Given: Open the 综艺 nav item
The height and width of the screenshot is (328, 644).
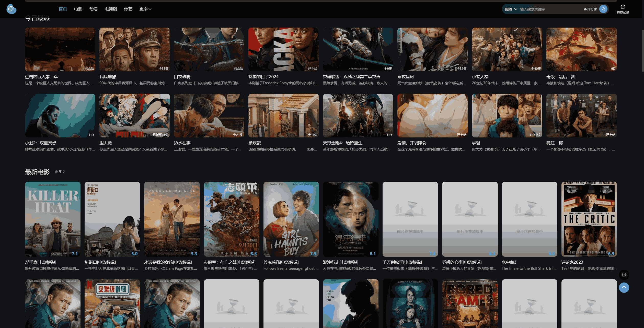Looking at the screenshot, I should pyautogui.click(x=128, y=9).
